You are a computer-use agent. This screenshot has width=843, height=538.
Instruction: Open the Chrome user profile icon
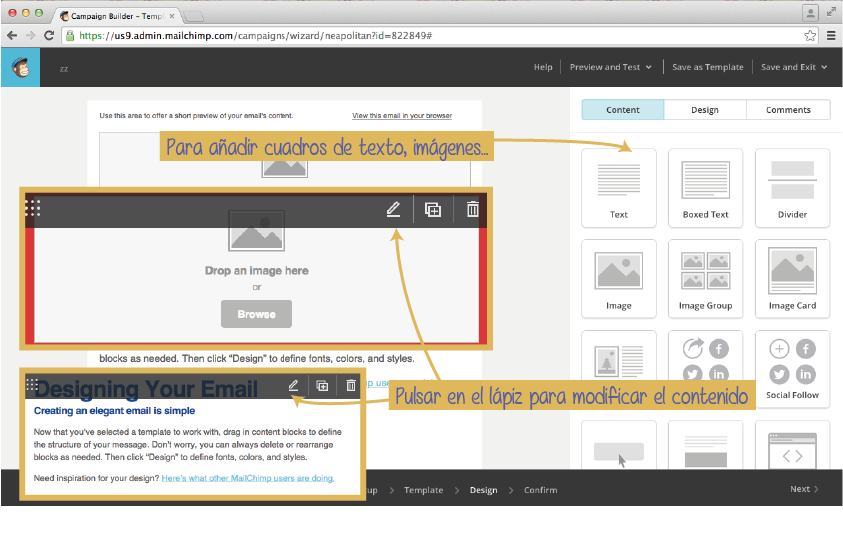(810, 12)
